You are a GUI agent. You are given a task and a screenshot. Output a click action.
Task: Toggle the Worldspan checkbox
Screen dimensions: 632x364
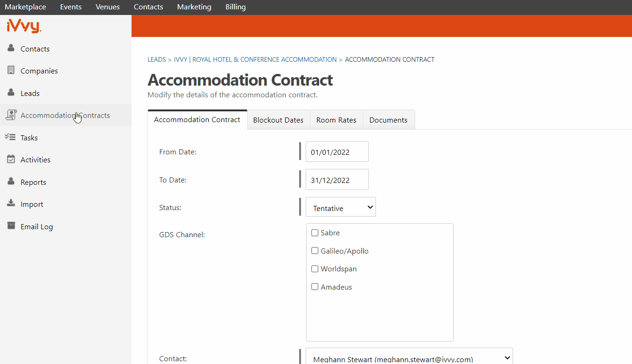click(315, 269)
